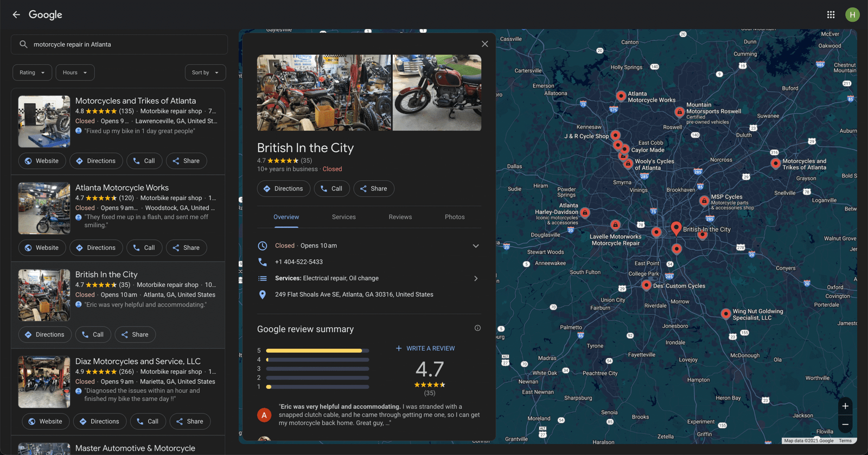
Task: Click the review summary info icon
Action: (x=477, y=328)
